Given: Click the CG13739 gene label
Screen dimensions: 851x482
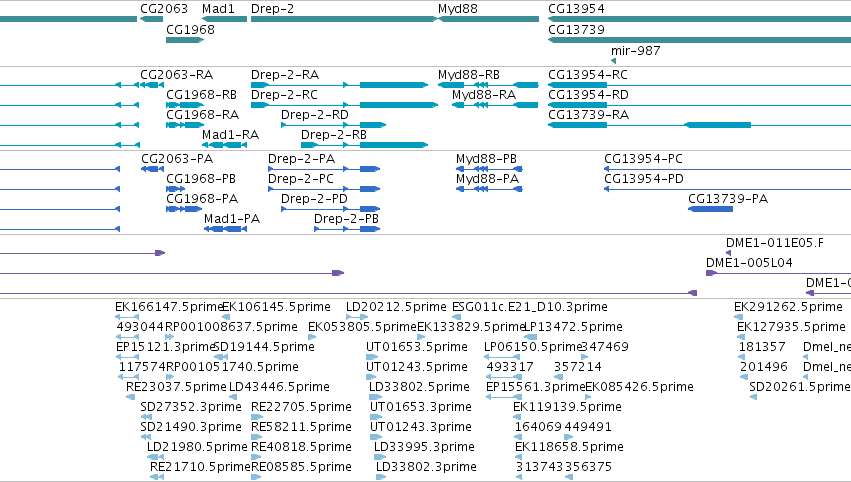Looking at the screenshot, I should click(x=576, y=30).
